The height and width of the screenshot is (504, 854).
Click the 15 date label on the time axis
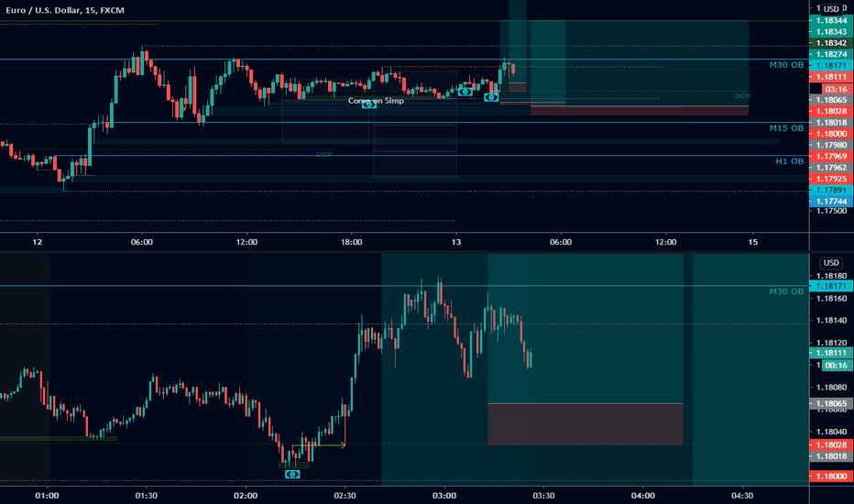752,242
